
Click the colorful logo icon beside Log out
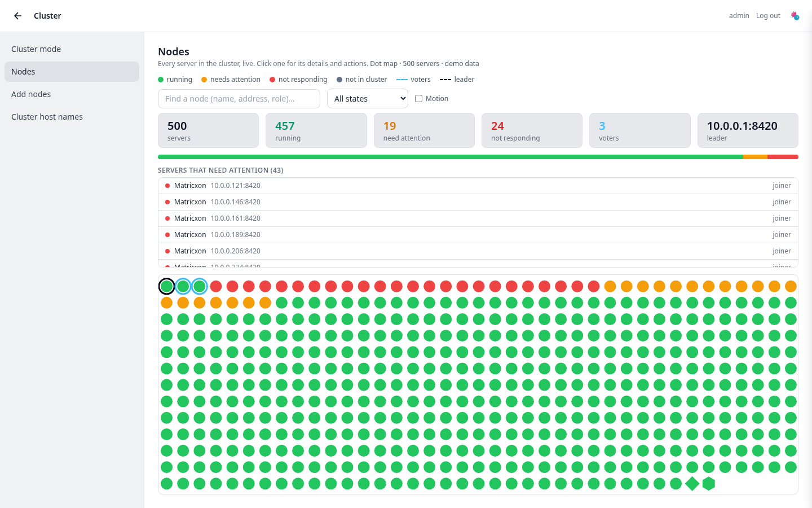click(795, 16)
